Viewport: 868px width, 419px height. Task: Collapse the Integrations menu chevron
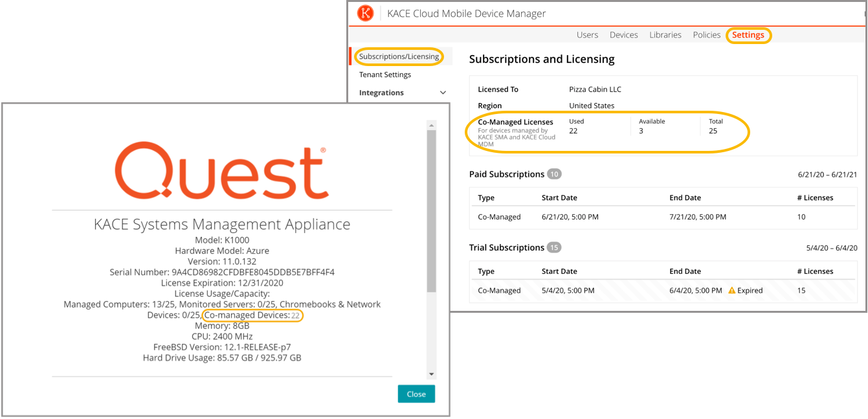444,93
